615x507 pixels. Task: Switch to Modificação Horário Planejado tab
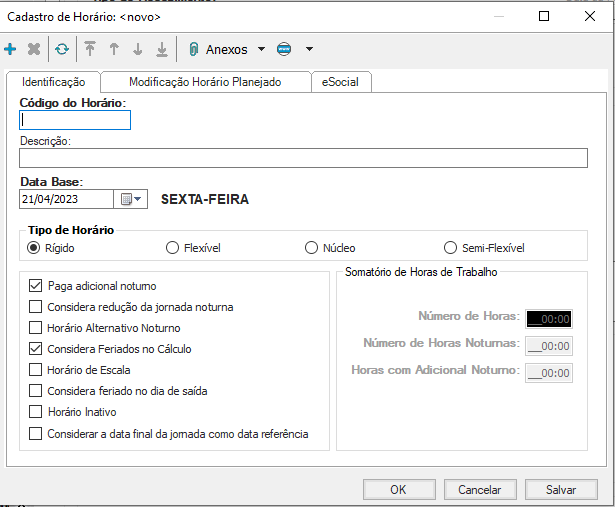pyautogui.click(x=205, y=82)
